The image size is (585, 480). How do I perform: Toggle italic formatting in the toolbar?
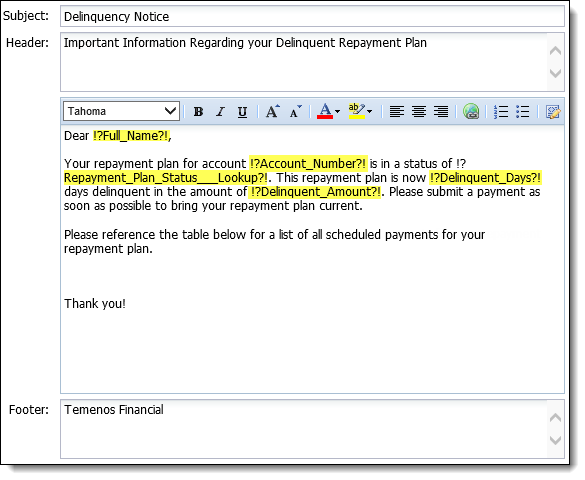click(x=220, y=112)
